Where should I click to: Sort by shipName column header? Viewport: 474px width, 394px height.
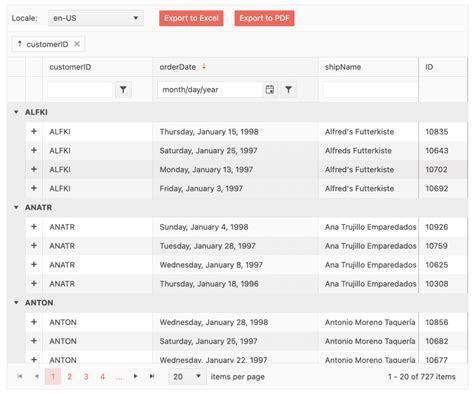(343, 67)
